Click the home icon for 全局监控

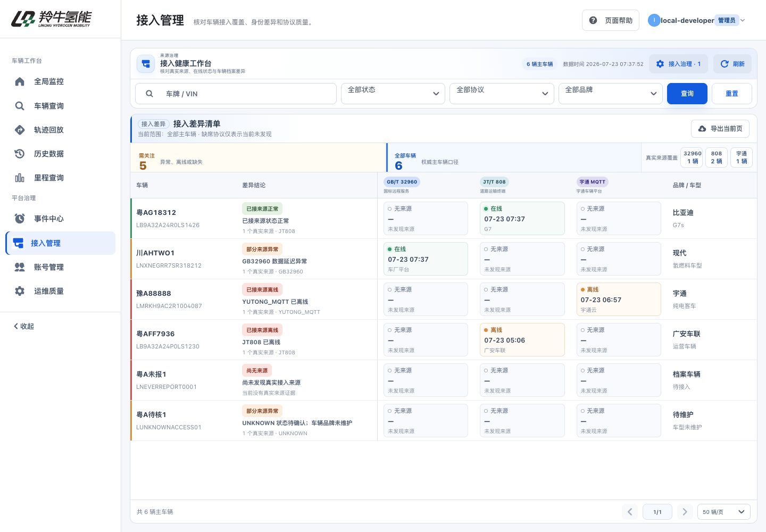[x=20, y=81]
